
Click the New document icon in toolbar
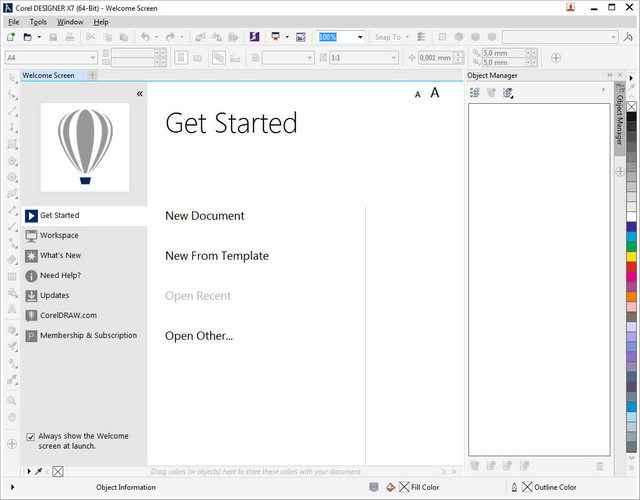10,37
